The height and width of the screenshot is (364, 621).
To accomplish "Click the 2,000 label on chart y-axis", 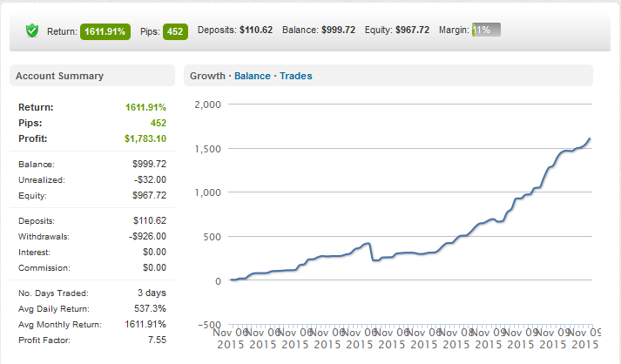I will click(x=209, y=104).
